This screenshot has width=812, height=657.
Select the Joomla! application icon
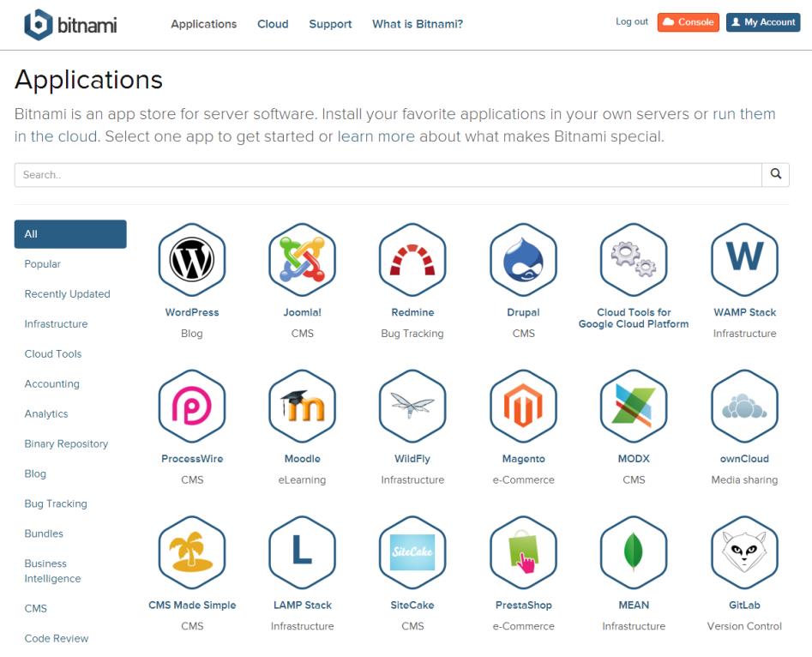click(x=302, y=259)
